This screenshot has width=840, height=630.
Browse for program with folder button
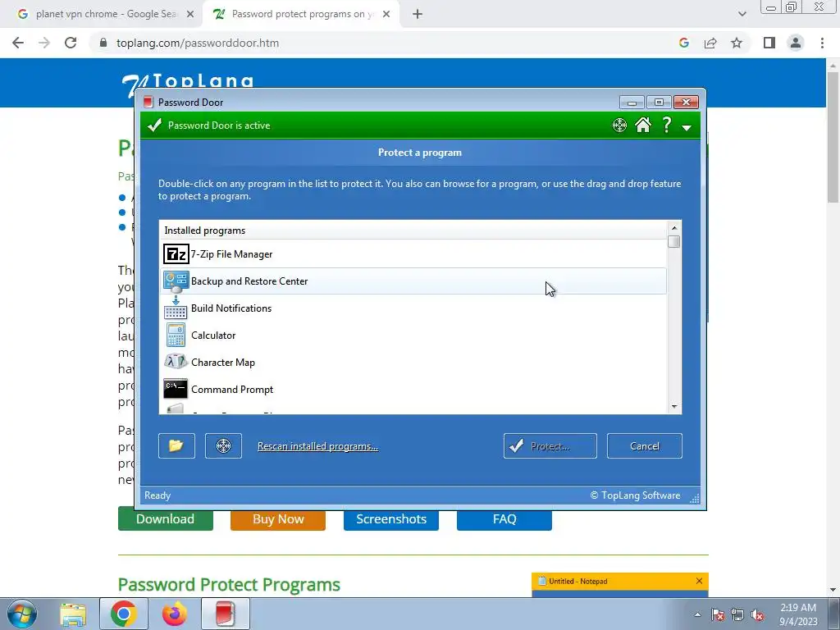(176, 445)
